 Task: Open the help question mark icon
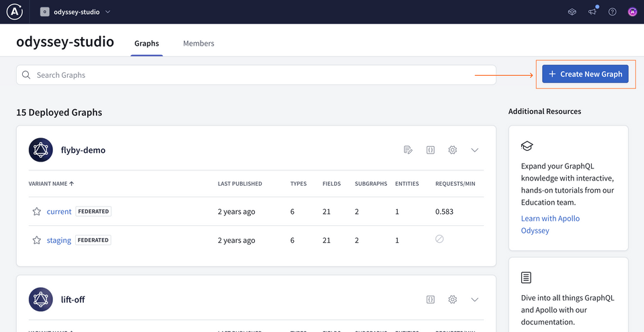(612, 12)
